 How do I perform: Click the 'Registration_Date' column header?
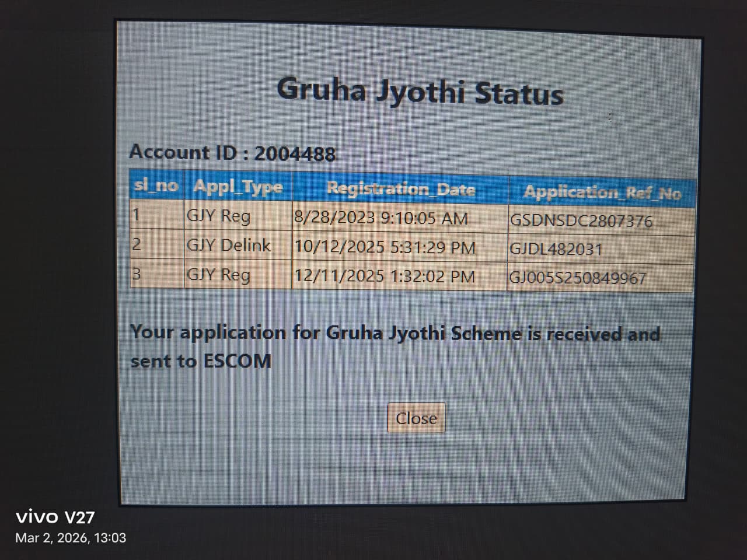click(x=400, y=188)
